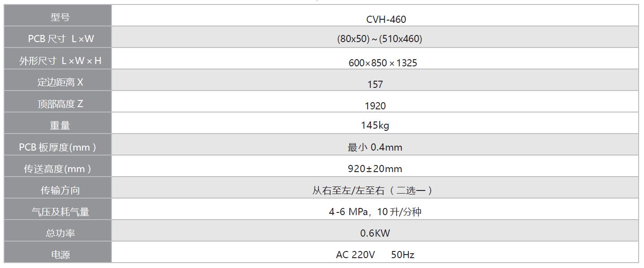The width and height of the screenshot is (644, 268).
Task: Click the PCB 板厚度(mm) label
Action: click(57, 147)
